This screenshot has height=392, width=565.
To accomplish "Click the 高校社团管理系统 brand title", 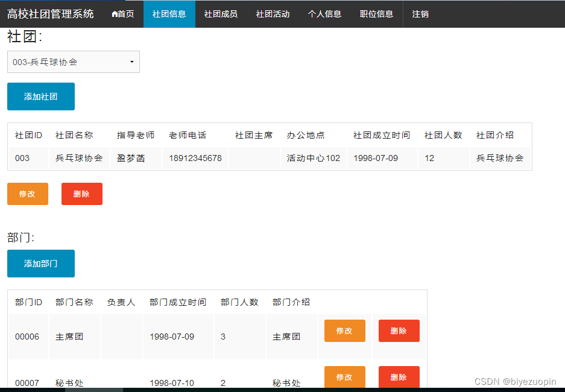I will coord(51,14).
